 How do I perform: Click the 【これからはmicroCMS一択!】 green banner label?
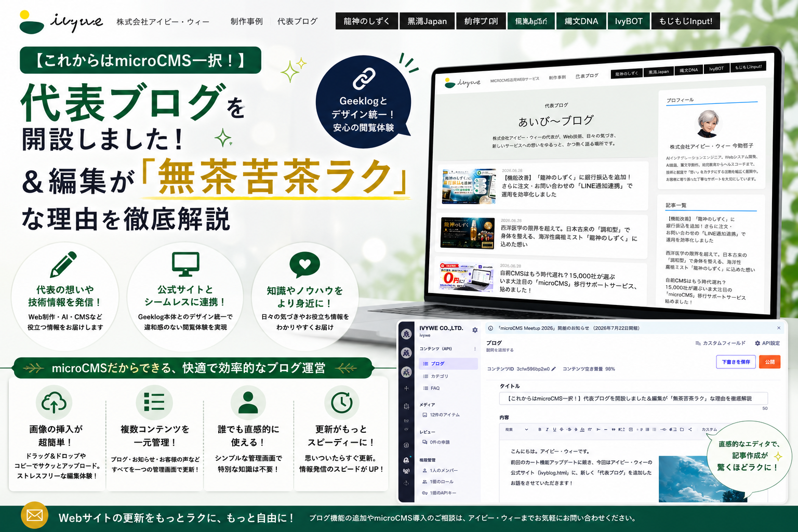pyautogui.click(x=140, y=60)
